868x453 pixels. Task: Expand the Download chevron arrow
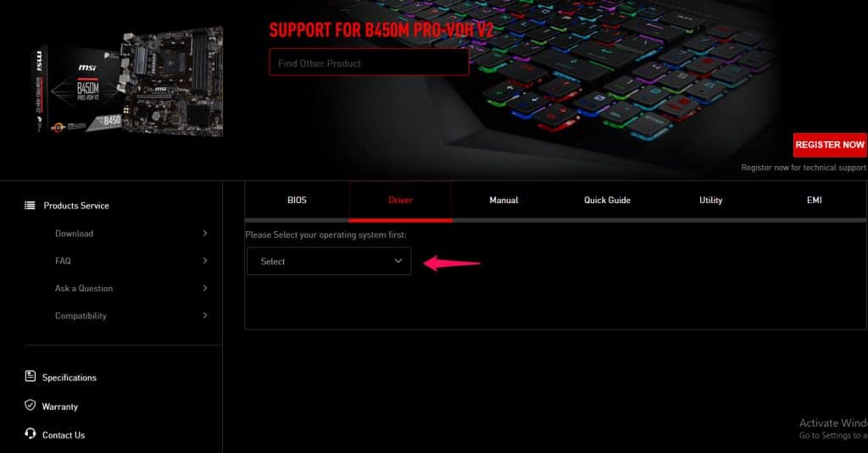(205, 234)
